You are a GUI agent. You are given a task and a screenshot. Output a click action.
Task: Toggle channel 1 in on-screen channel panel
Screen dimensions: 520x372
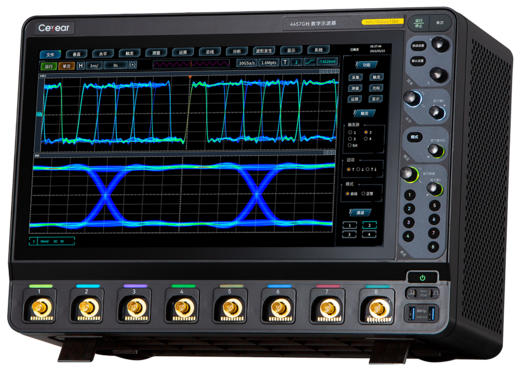click(350, 225)
